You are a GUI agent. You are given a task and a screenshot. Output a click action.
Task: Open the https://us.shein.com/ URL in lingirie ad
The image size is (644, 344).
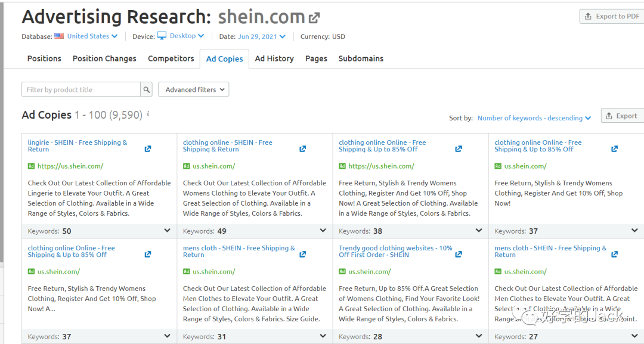click(70, 166)
